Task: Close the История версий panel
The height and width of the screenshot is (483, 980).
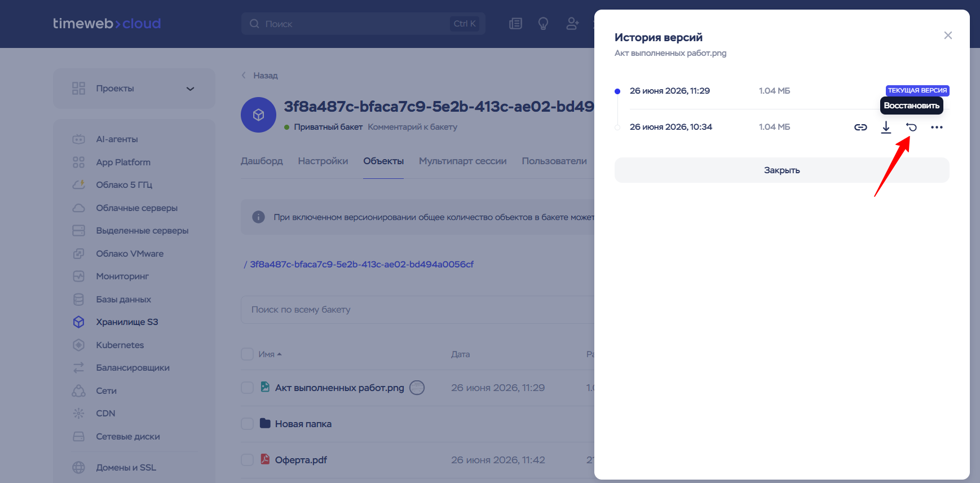Action: click(948, 36)
